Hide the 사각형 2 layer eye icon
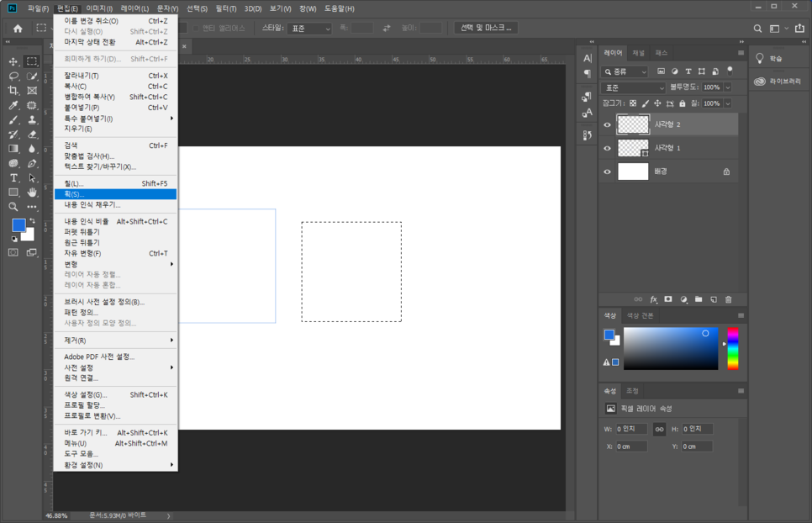 tap(608, 124)
